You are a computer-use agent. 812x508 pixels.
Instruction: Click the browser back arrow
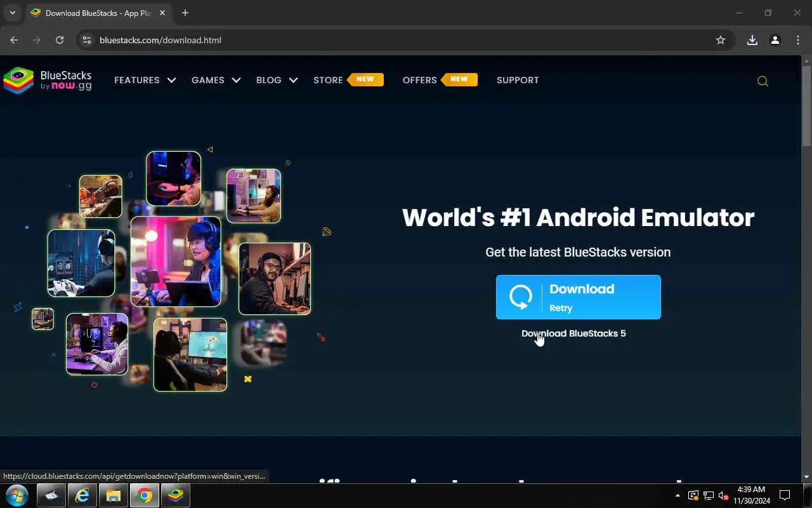click(14, 40)
